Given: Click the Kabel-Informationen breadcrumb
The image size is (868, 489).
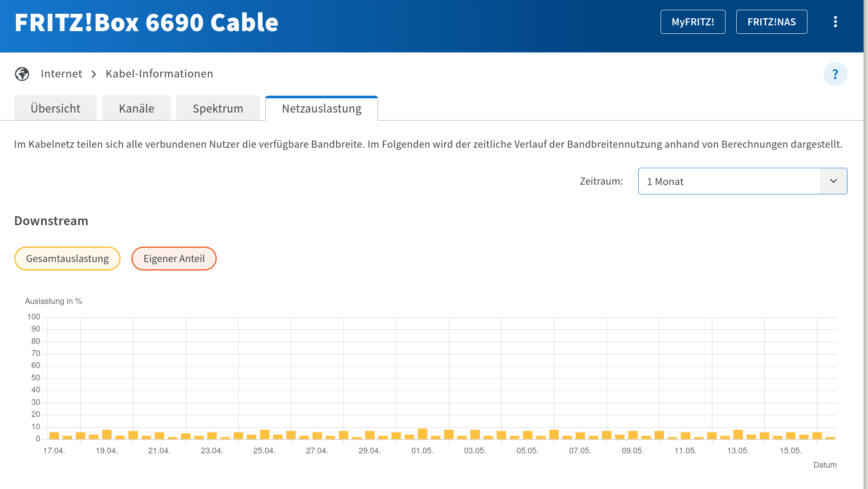Looking at the screenshot, I should 159,74.
